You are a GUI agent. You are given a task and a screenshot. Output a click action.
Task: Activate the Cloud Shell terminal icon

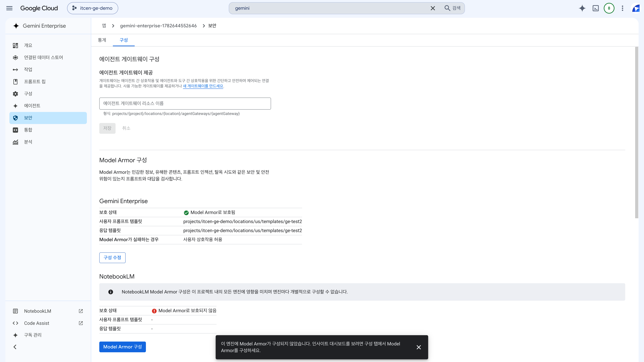point(596,8)
